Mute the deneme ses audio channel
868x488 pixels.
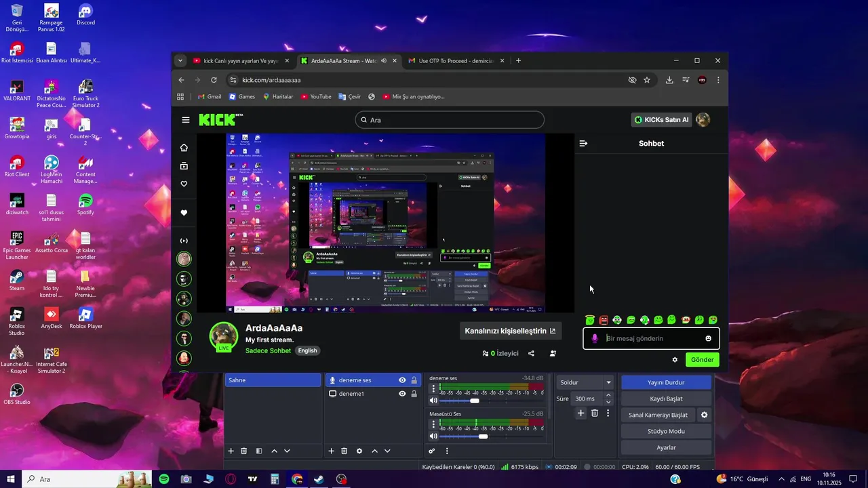coord(434,401)
